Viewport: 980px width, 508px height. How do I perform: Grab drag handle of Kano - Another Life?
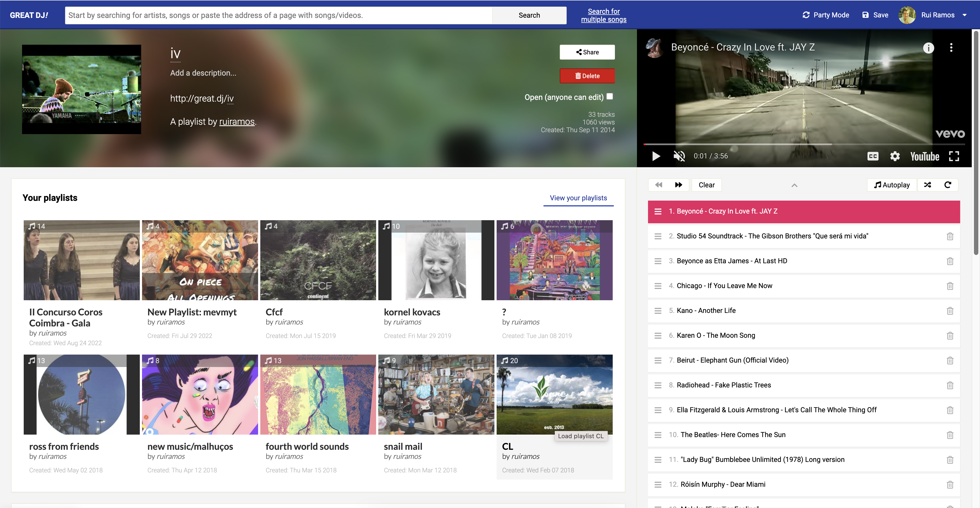[658, 311]
